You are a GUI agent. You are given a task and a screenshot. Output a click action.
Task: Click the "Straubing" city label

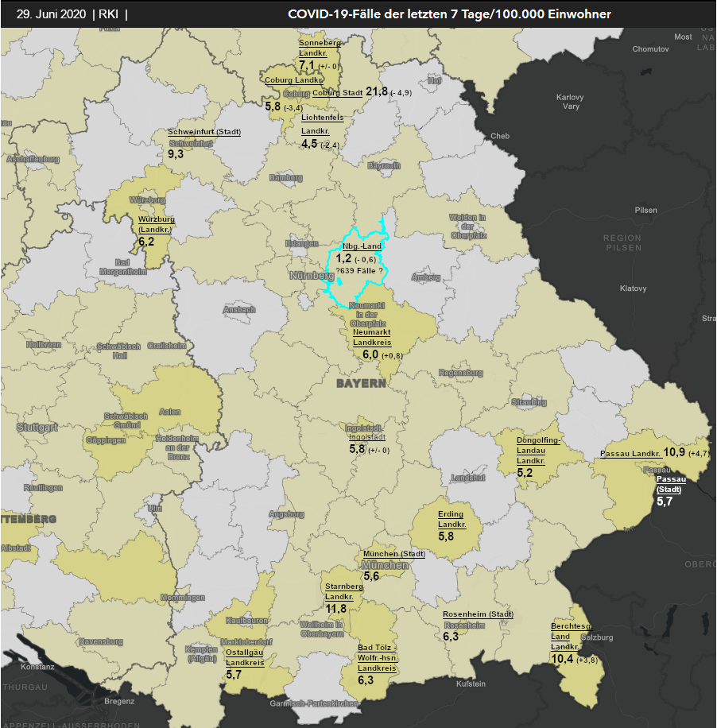[x=529, y=402]
